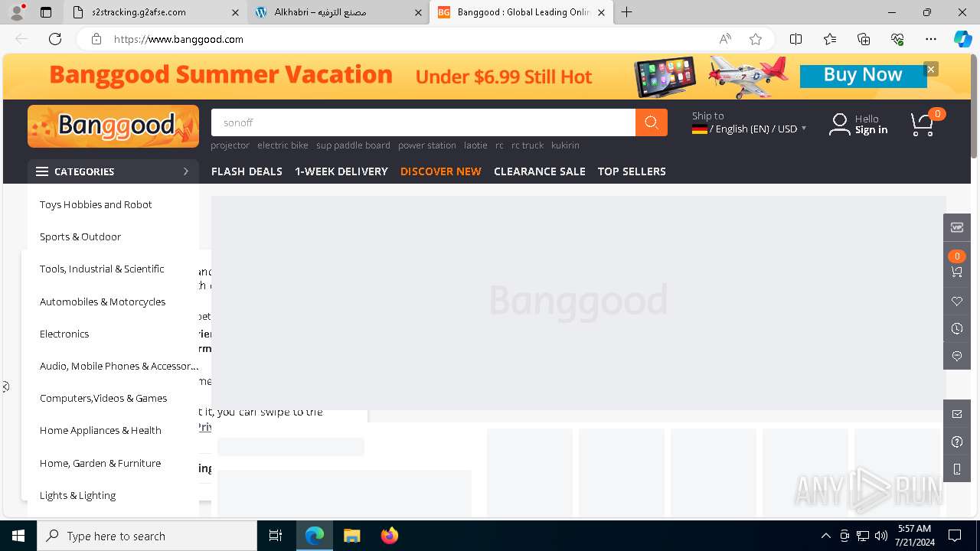Select Automobiles & Motorcycles category
Viewport: 980px width, 551px height.
103,302
